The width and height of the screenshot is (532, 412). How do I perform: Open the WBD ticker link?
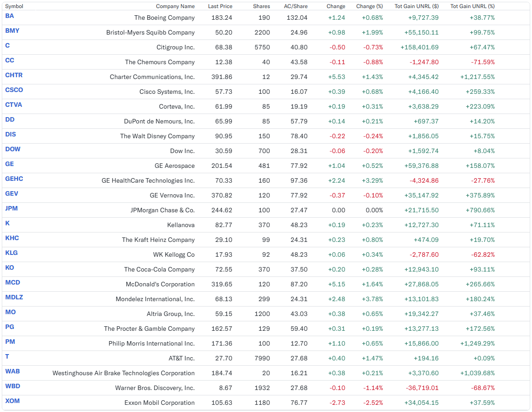pyautogui.click(x=13, y=386)
